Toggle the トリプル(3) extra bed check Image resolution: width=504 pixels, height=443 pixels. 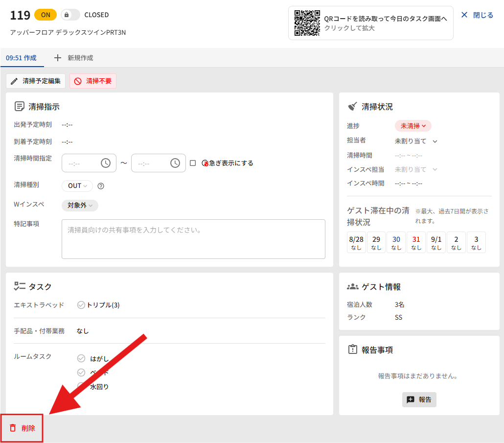click(81, 305)
